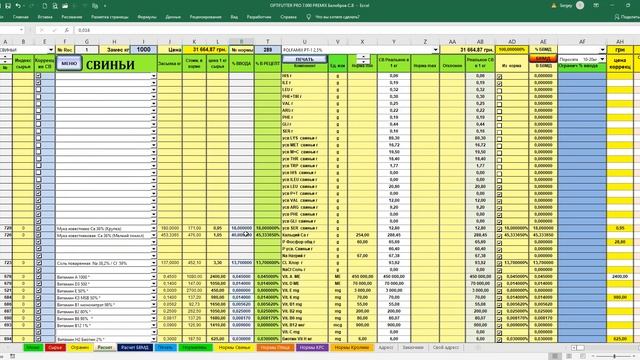Open ingredient dropdown for Соль поваренная row
The width and height of the screenshot is (640, 360).
[153, 263]
